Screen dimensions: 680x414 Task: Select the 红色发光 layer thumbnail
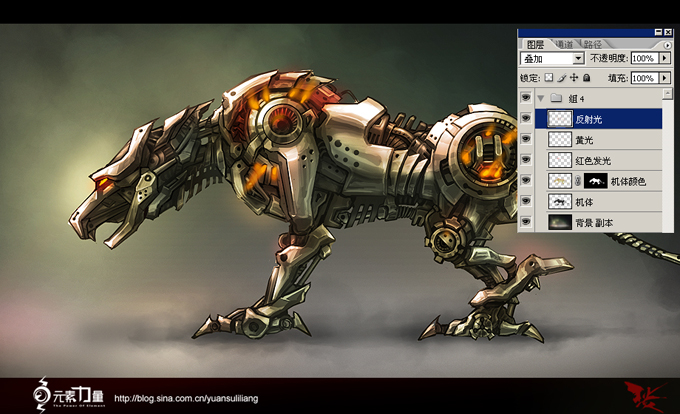tap(560, 160)
